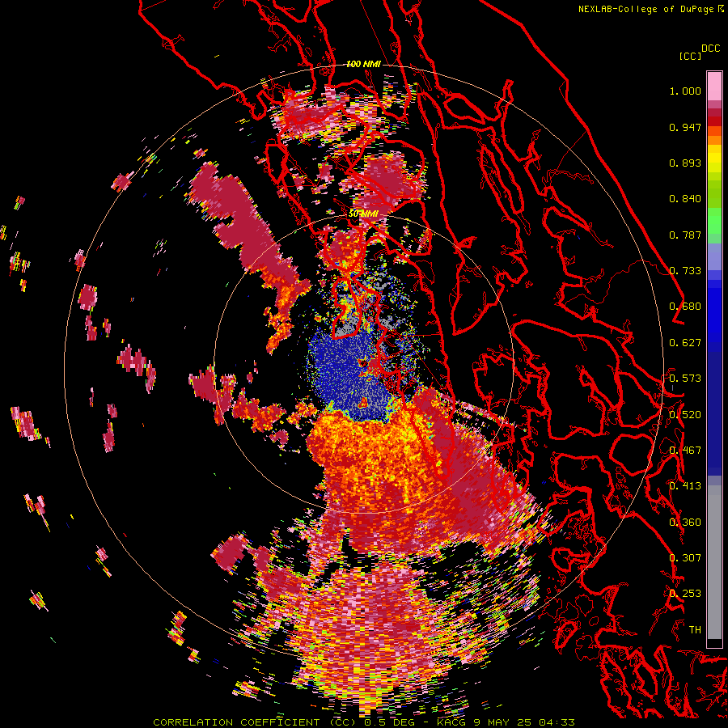Click the 0.413 legend value
The width and height of the screenshot is (728, 728).
coord(685,486)
